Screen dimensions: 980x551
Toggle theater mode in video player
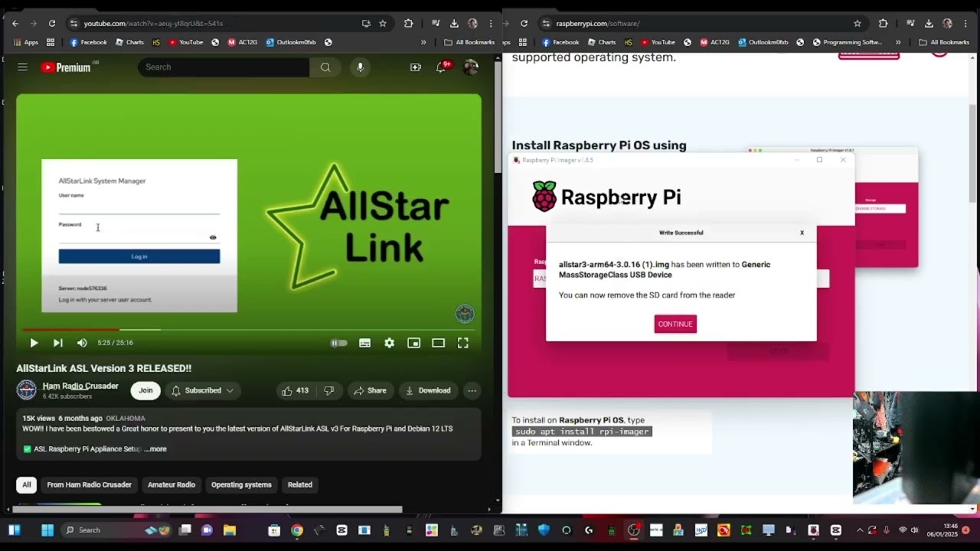(438, 343)
